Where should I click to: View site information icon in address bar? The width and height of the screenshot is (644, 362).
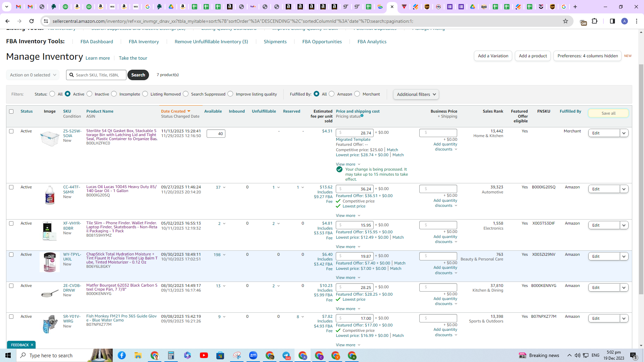[x=46, y=21]
